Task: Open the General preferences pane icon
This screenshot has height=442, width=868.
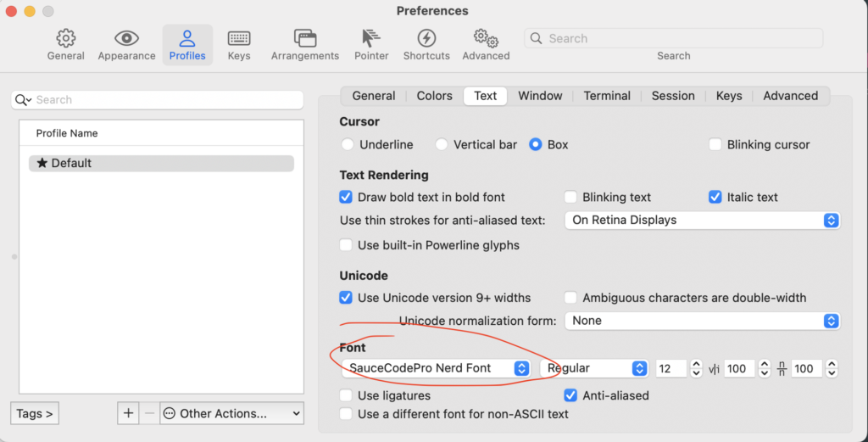Action: [65, 39]
